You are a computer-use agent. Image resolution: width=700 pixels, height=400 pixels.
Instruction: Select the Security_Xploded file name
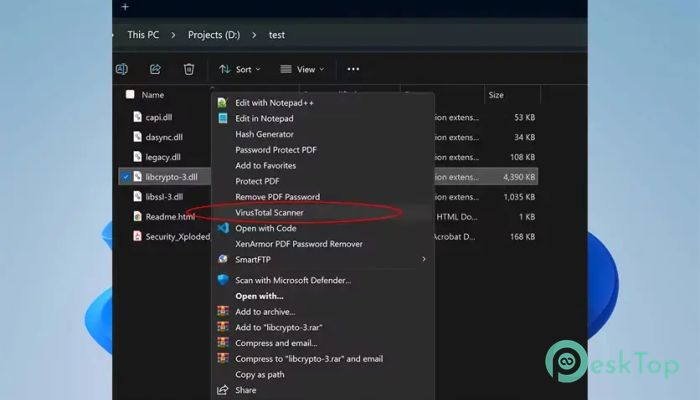(x=178, y=236)
